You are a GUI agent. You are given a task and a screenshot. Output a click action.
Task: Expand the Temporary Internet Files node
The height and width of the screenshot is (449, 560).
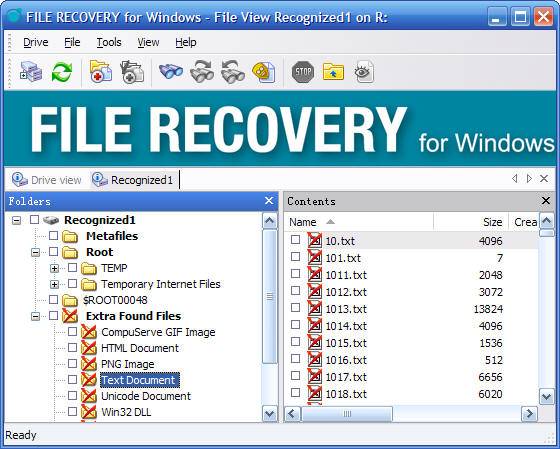pyautogui.click(x=54, y=285)
